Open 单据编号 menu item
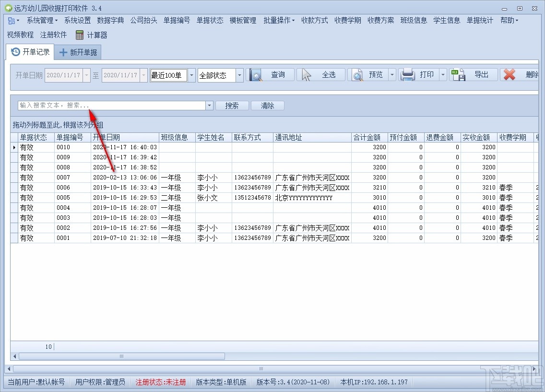 click(177, 21)
